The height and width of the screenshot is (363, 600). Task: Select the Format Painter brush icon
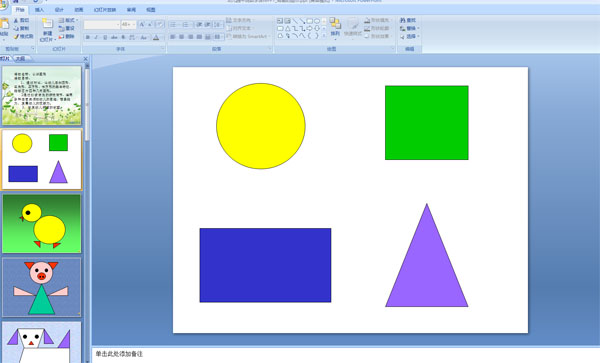tap(16, 36)
